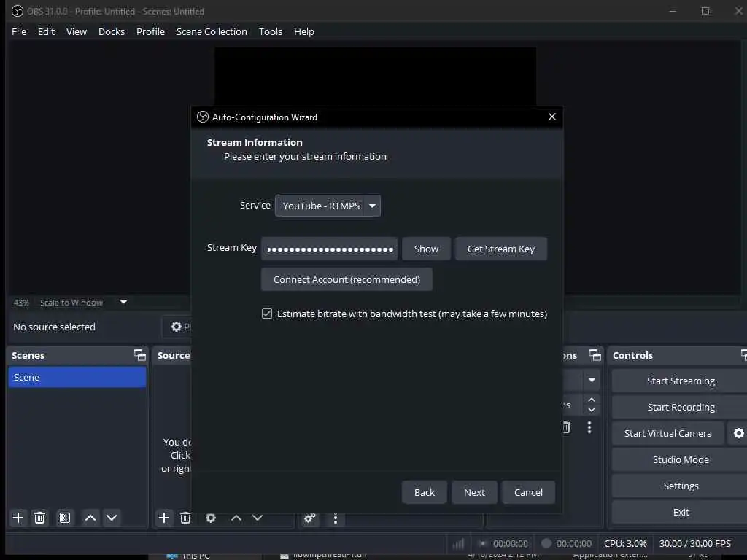Click Start Virtual Camera button
Image resolution: width=747 pixels, height=560 pixels.
(668, 433)
